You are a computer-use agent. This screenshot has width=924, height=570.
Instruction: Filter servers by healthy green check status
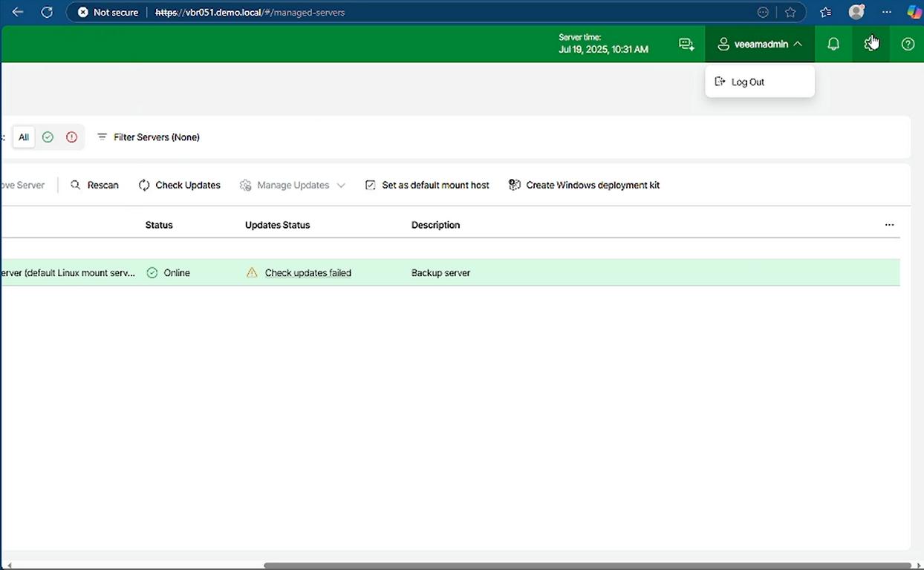(48, 137)
